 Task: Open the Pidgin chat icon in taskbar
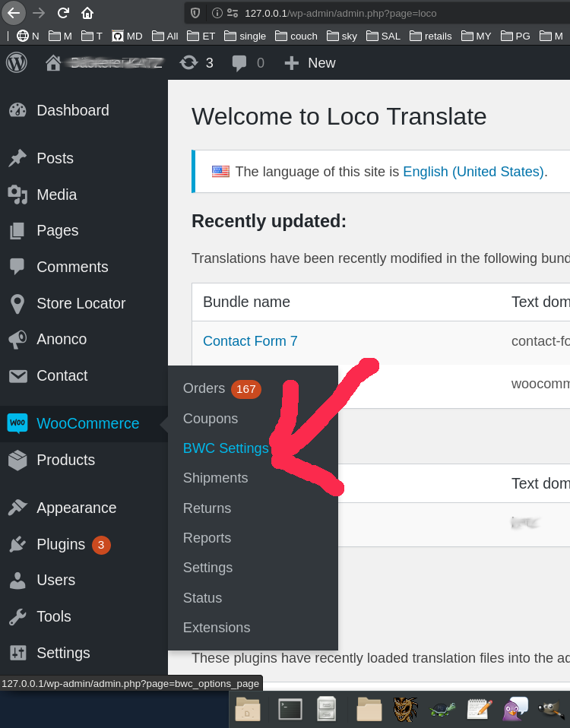[515, 709]
